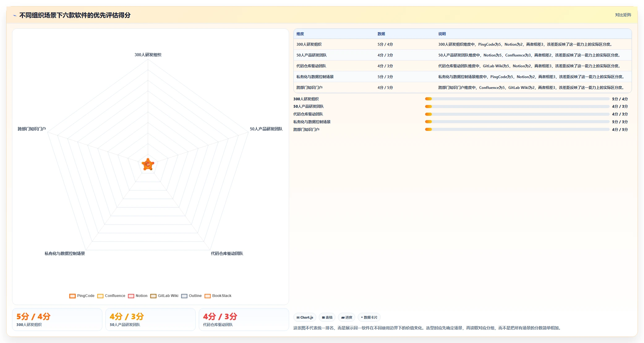Viewport: 644px width, 343px height.
Task: Select the 50人产品研发团队 cell in the table
Action: (311, 55)
